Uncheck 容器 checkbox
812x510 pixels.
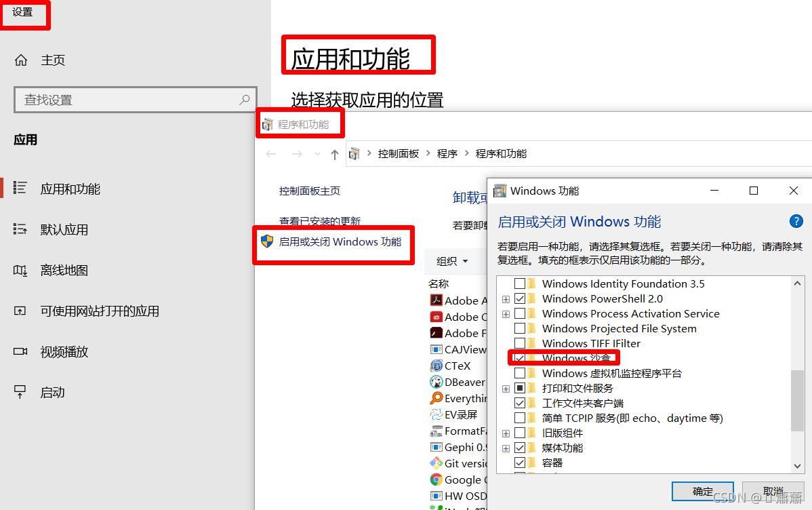coord(520,463)
